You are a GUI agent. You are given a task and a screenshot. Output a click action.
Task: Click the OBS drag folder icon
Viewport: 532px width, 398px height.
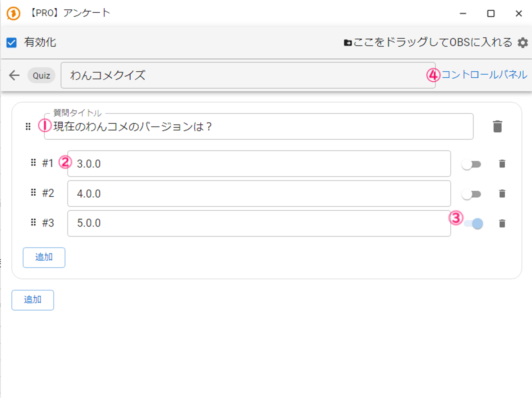click(x=348, y=43)
